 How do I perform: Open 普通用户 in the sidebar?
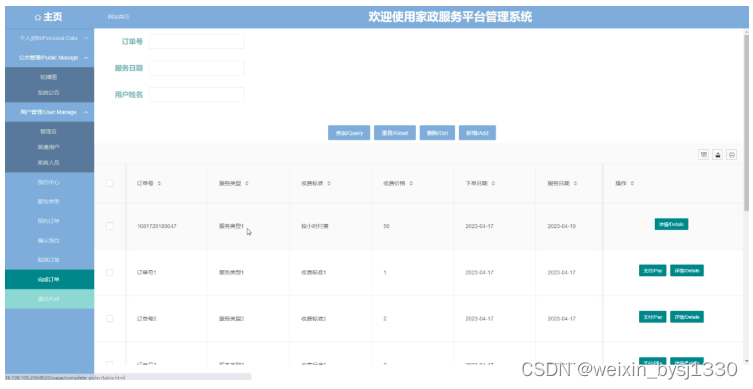coord(49,147)
